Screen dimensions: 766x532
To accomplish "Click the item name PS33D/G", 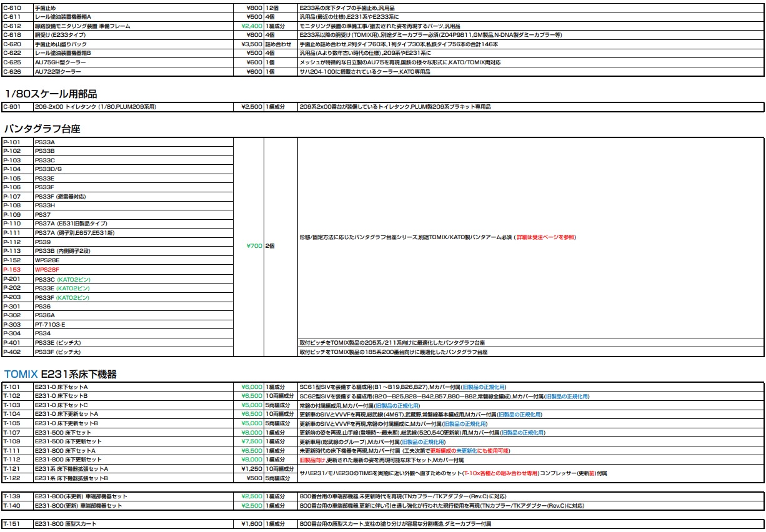I will pos(49,169).
